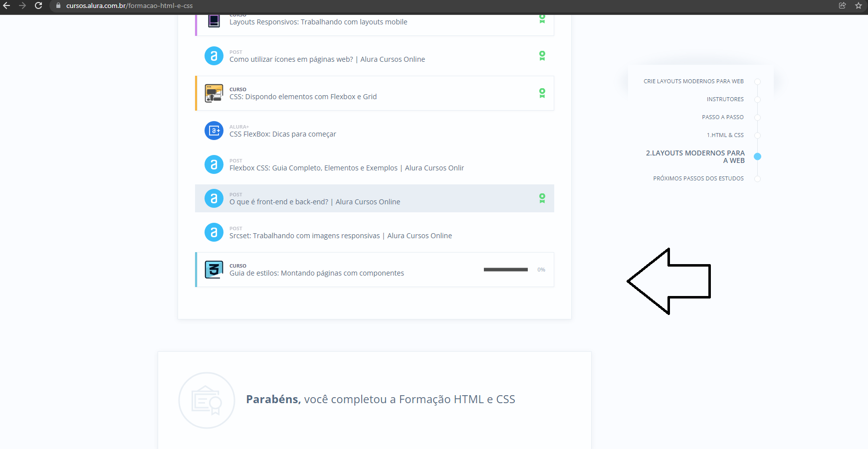The width and height of the screenshot is (868, 449).
Task: Click the timeline dot beside Crie Layouts Modernos
Action: pyautogui.click(x=757, y=82)
